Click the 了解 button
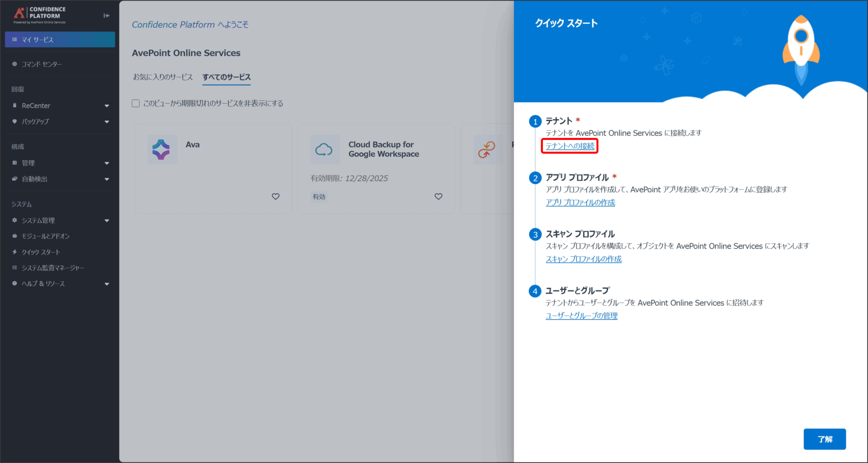Screen dimensions: 868x463 824,439
